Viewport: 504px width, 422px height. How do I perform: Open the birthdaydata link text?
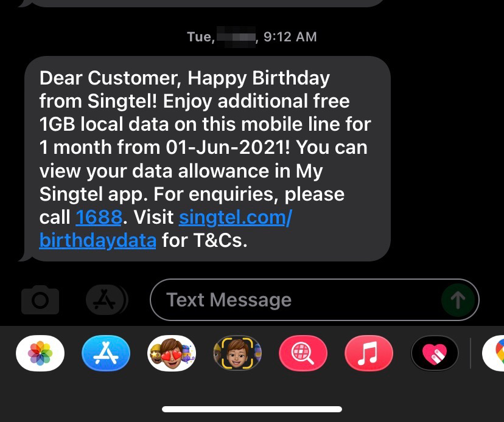click(x=98, y=240)
